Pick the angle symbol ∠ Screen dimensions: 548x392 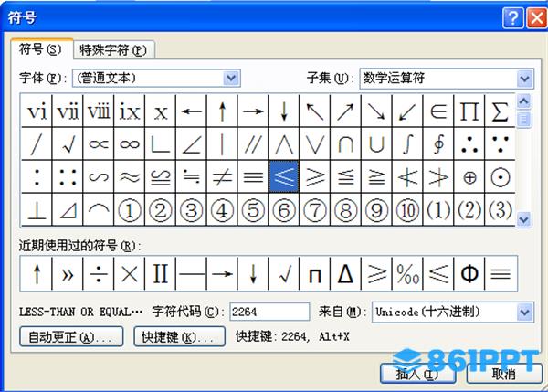[x=191, y=143]
